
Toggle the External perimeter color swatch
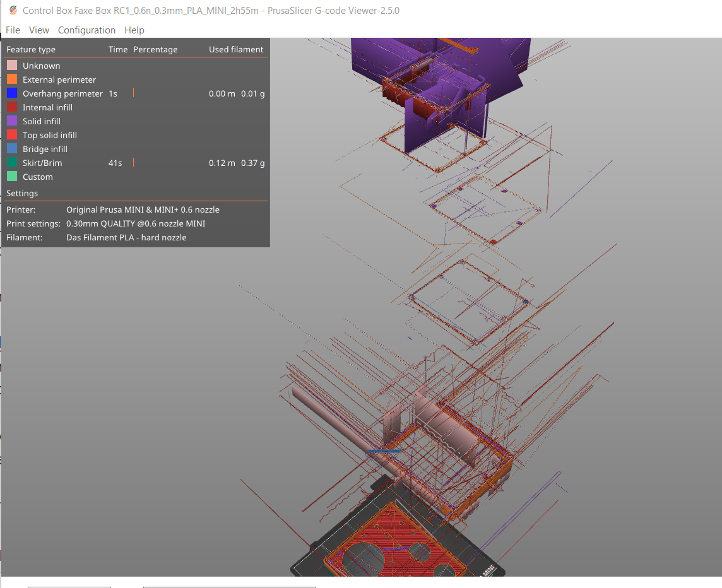pyautogui.click(x=12, y=79)
